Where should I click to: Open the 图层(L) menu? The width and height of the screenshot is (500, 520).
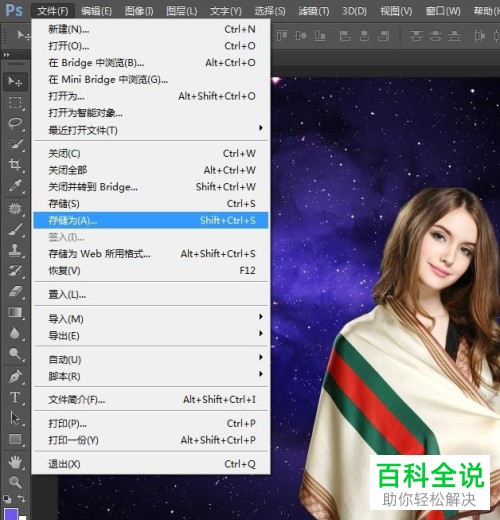click(x=182, y=11)
